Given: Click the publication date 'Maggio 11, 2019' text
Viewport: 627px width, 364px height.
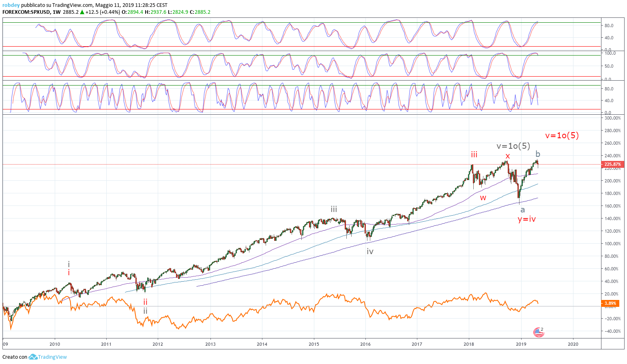Looking at the screenshot, I should 114,5.
